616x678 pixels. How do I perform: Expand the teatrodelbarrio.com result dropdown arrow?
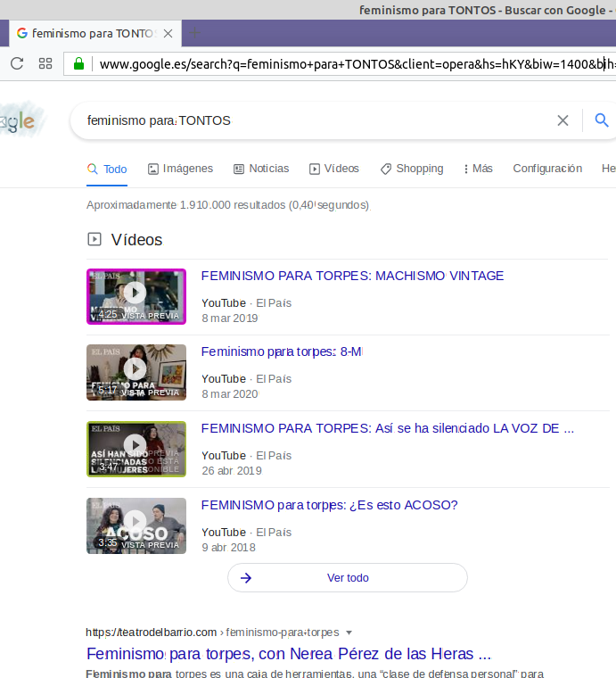click(349, 633)
